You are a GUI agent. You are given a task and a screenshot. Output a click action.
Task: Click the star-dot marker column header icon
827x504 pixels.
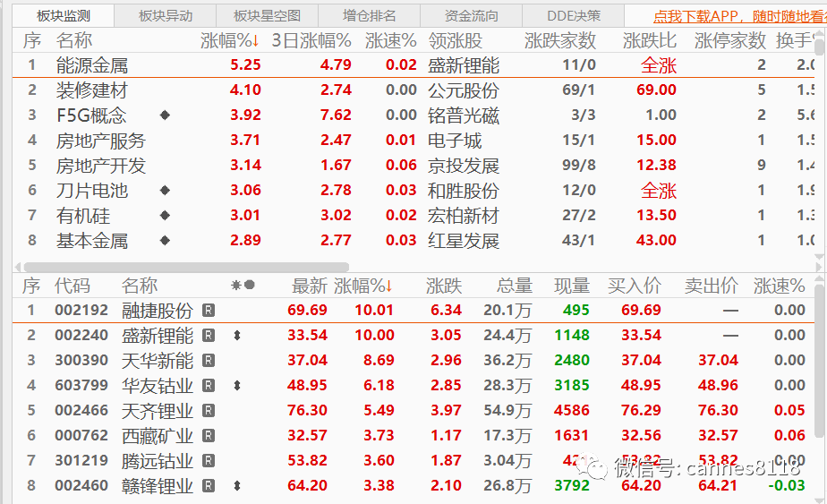(243, 285)
